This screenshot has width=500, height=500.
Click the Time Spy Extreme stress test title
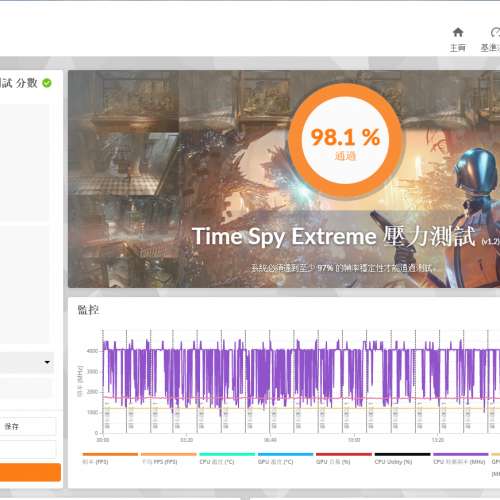[333, 237]
